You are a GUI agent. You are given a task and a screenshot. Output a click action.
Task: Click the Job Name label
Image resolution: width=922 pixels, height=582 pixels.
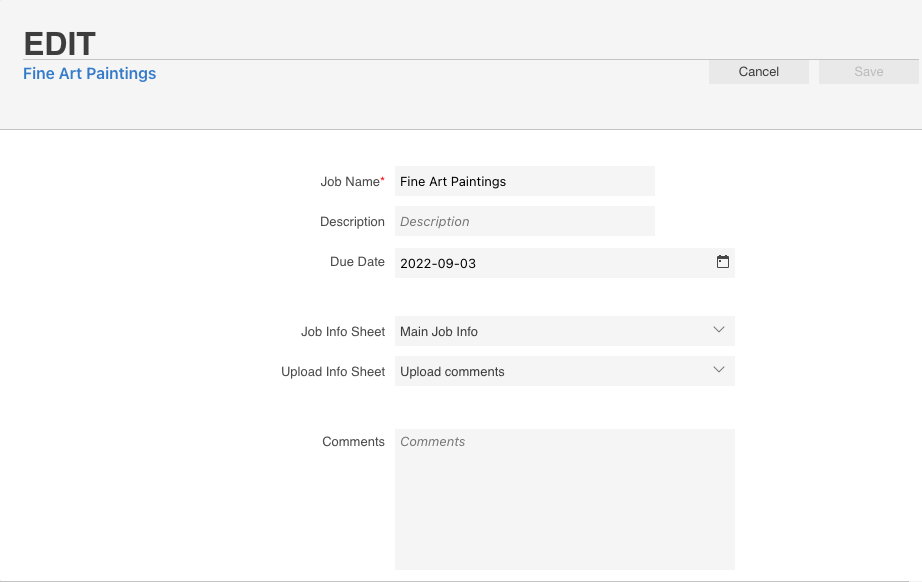pos(350,182)
